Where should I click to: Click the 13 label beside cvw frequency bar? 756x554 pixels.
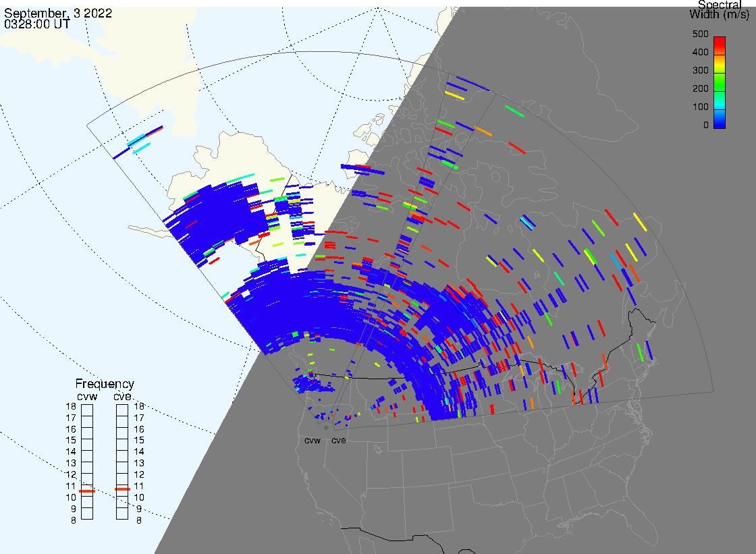(x=71, y=464)
